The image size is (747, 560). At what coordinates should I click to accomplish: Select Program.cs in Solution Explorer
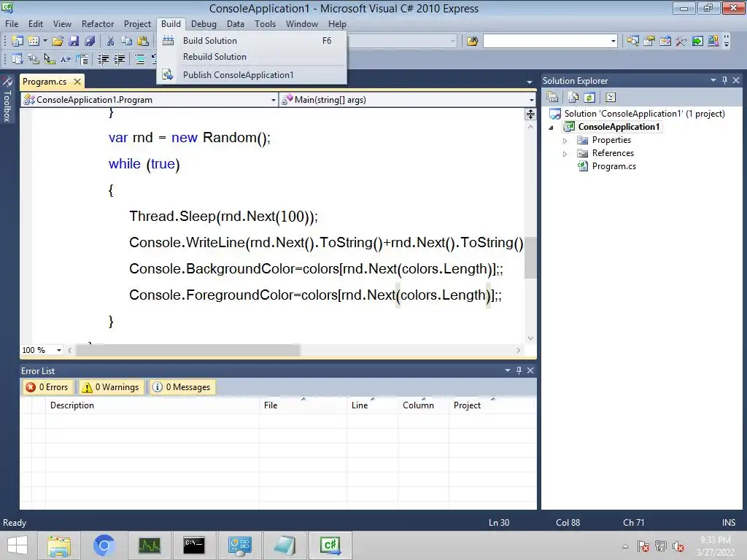pos(614,166)
